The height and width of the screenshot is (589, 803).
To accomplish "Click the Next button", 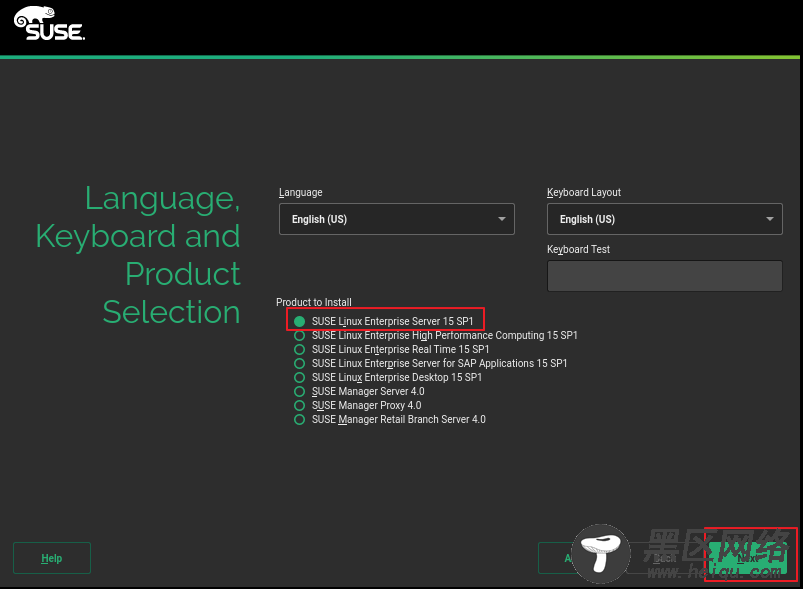I will point(750,558).
